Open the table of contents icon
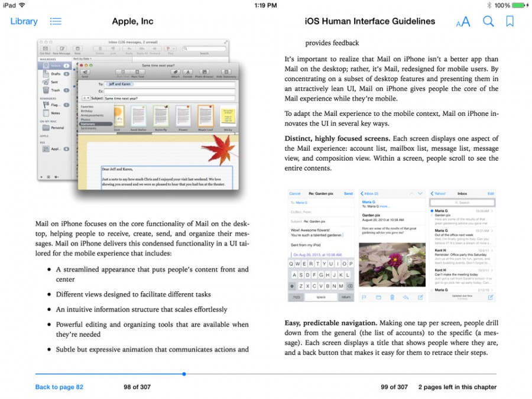 pyautogui.click(x=56, y=21)
